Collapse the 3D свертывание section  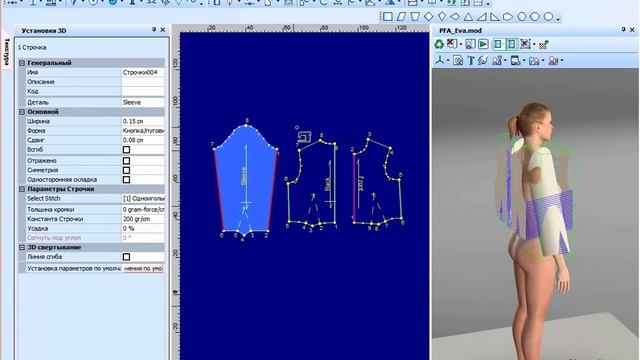coord(22,247)
